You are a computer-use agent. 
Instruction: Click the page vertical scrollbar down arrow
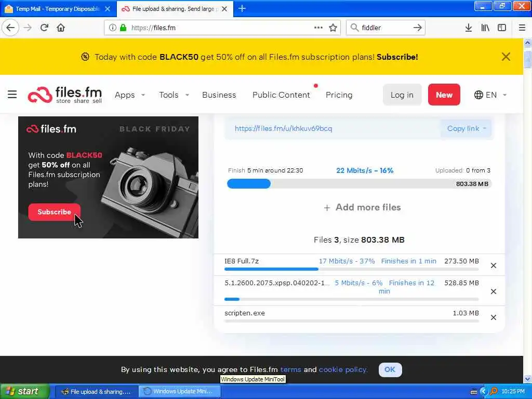pyautogui.click(x=527, y=379)
